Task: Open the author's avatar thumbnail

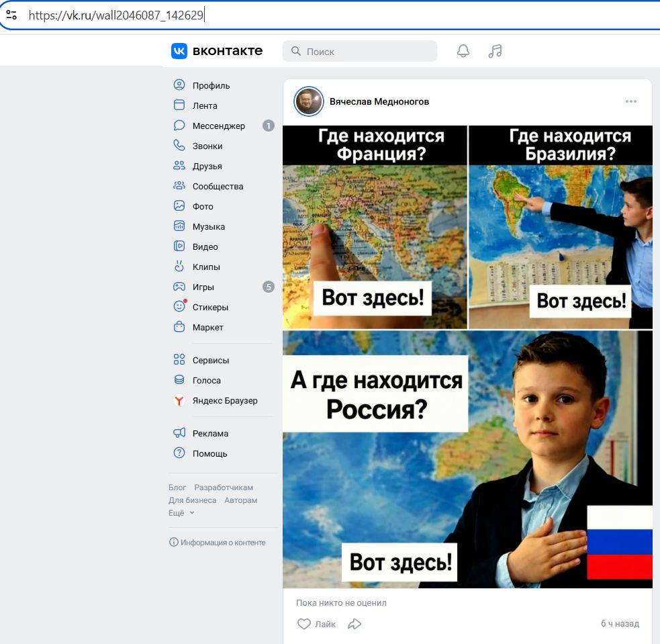Action: click(309, 101)
